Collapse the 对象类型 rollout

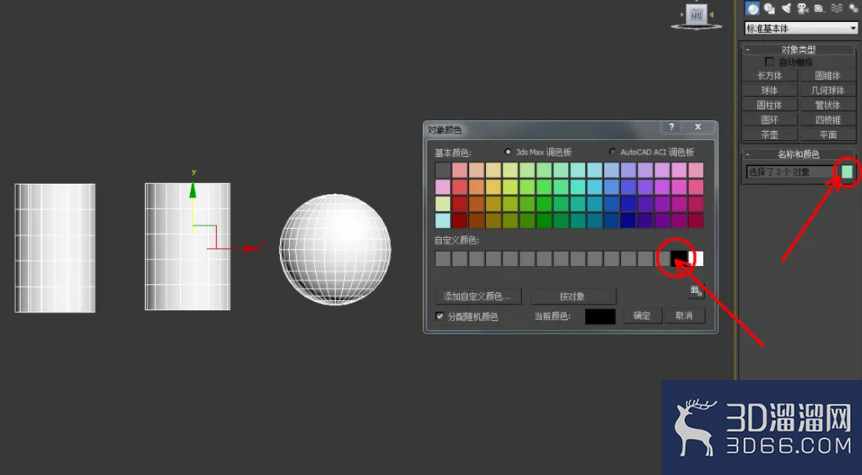799,49
